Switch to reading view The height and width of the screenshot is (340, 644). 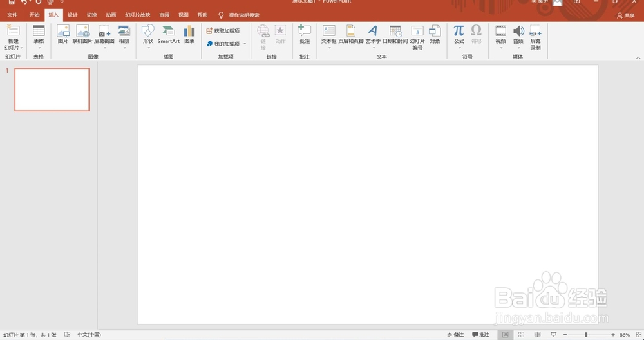tap(537, 335)
